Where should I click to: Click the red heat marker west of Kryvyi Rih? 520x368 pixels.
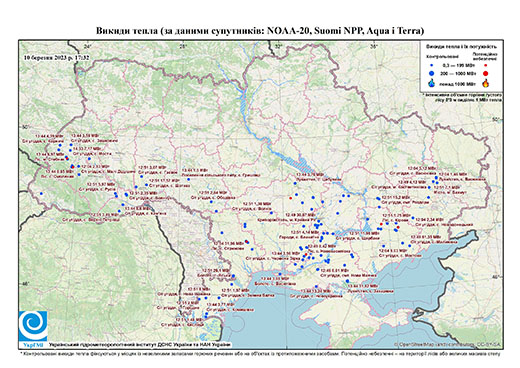point(290,198)
